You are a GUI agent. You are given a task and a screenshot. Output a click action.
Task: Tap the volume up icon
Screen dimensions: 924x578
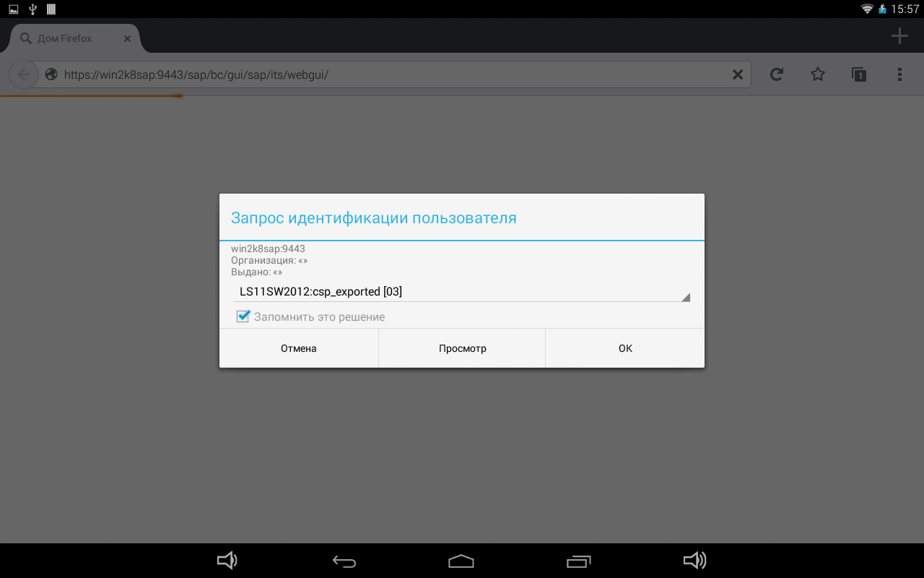(694, 561)
